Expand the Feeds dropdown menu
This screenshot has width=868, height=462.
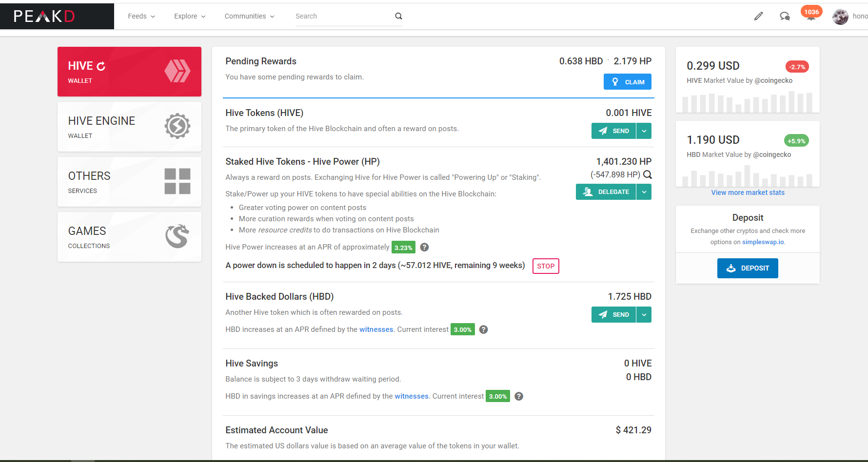[141, 16]
